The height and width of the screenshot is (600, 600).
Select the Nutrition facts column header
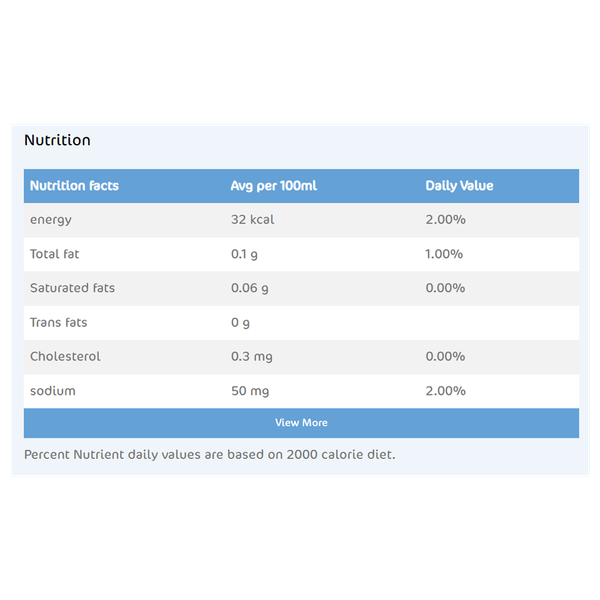(74, 186)
